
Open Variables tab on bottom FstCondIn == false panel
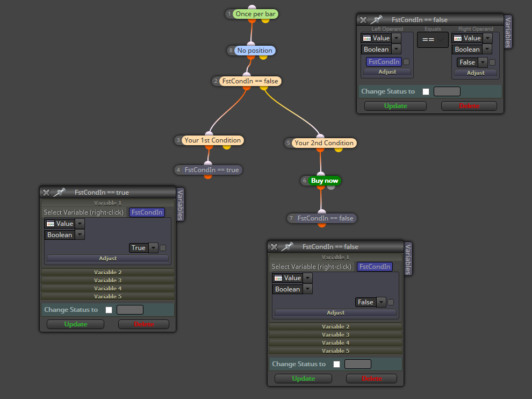click(408, 259)
